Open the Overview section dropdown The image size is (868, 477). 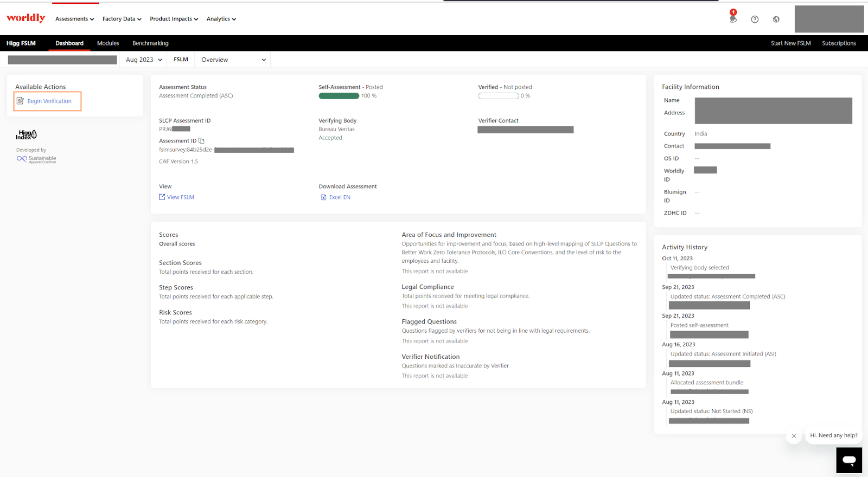[x=233, y=60]
